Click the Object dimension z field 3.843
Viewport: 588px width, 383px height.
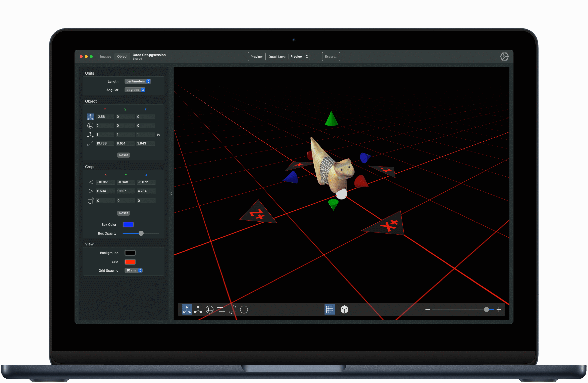click(x=146, y=143)
